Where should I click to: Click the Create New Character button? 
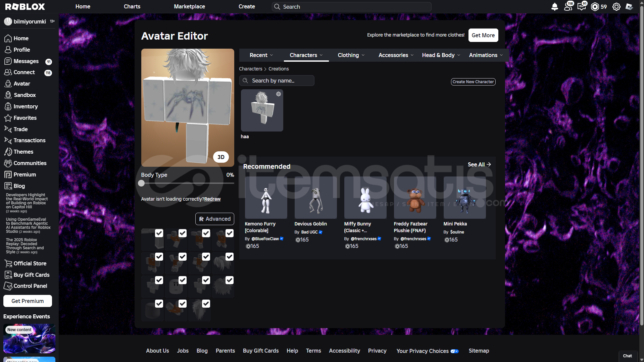click(x=473, y=82)
